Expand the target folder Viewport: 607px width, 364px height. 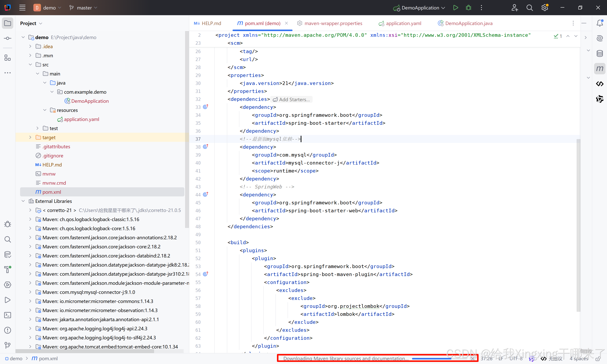[x=30, y=137]
